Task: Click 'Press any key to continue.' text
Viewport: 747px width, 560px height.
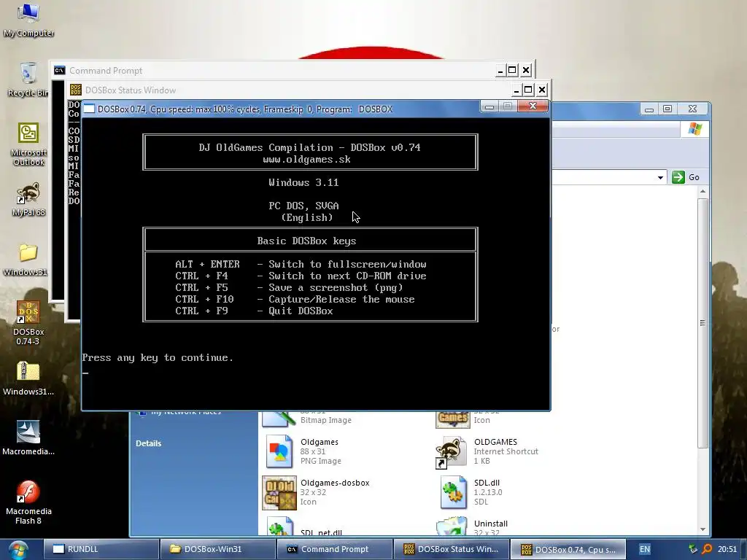Action: point(158,357)
